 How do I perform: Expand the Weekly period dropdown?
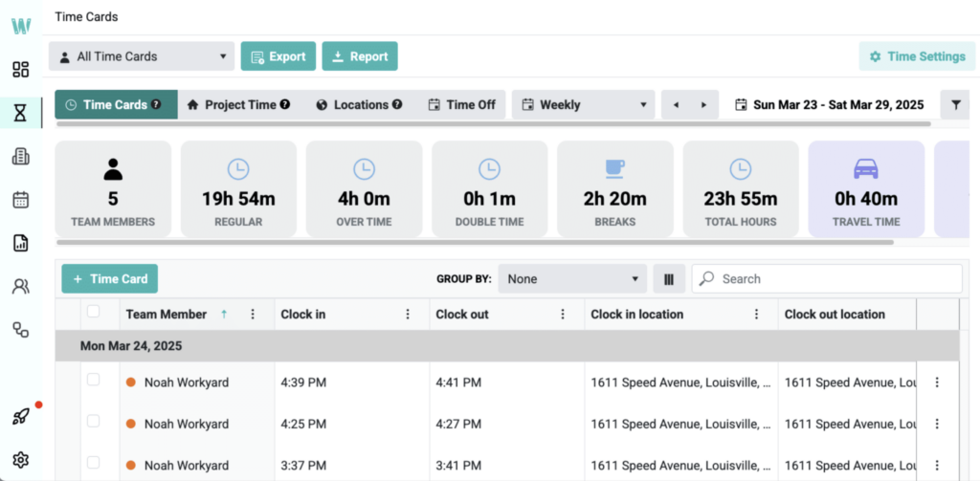click(584, 104)
